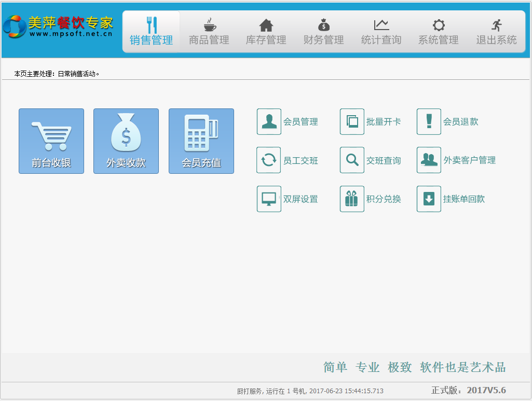Click the 批量开卡 stacked cards icon
This screenshot has height=401, width=532.
[352, 122]
